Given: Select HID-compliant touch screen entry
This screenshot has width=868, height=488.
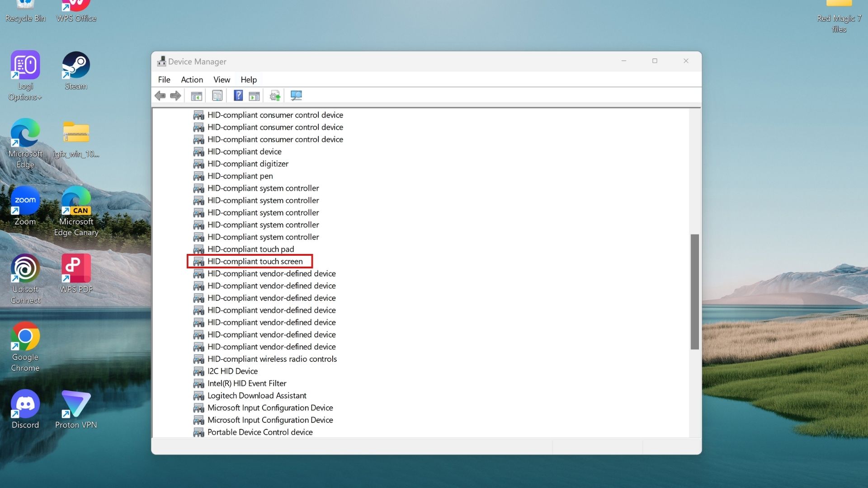Looking at the screenshot, I should click(x=254, y=261).
